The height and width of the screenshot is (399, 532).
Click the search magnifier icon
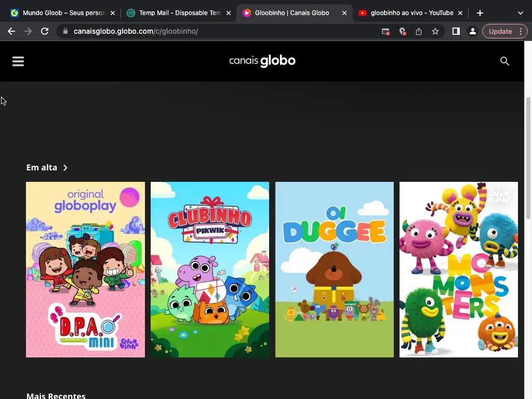[504, 61]
